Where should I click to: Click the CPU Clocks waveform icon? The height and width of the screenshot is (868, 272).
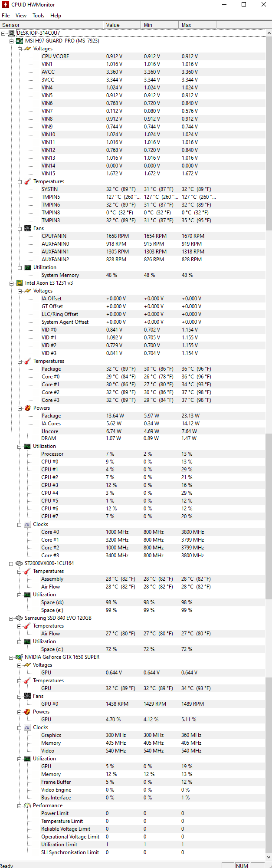[27, 524]
